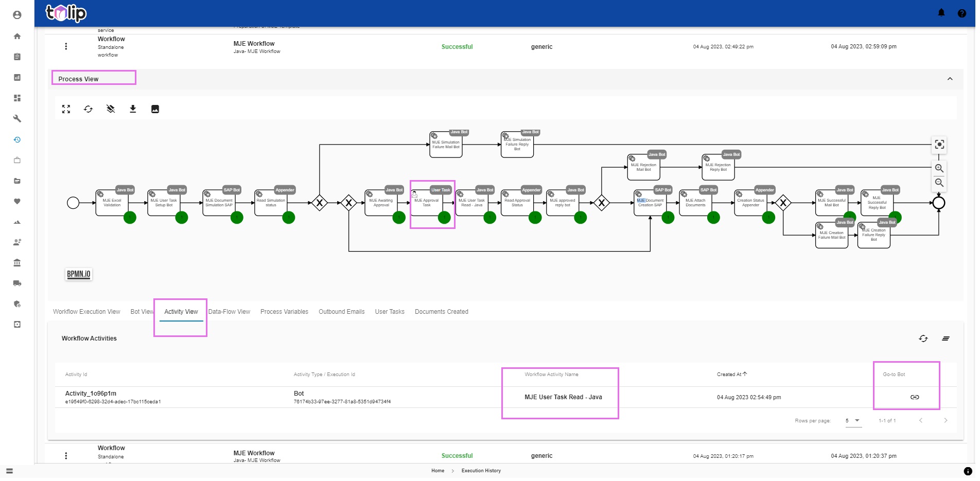This screenshot has width=980, height=481.
Task: Refresh the Workflow Activities table
Action: point(923,339)
